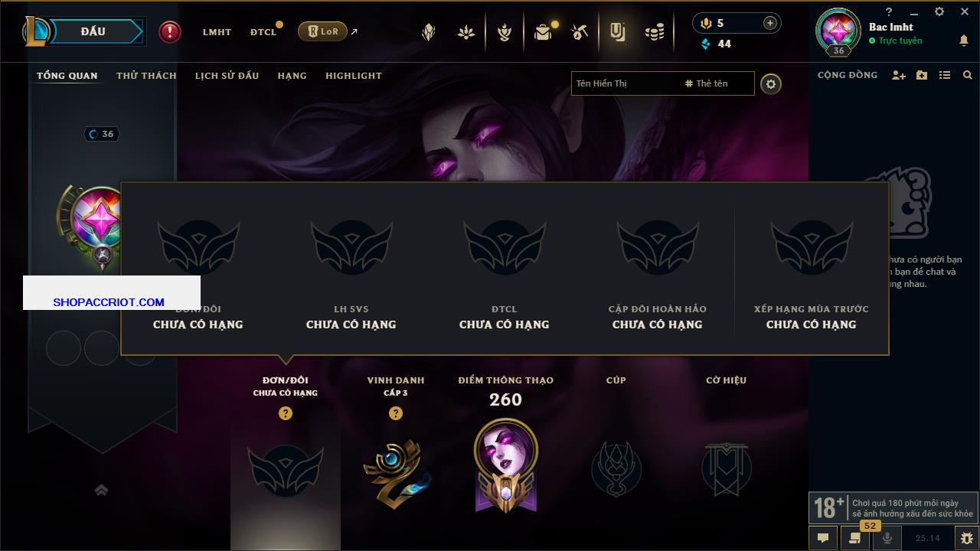The image size is (980, 551).
Task: Click the plus button to purchase RP
Action: coord(770,23)
